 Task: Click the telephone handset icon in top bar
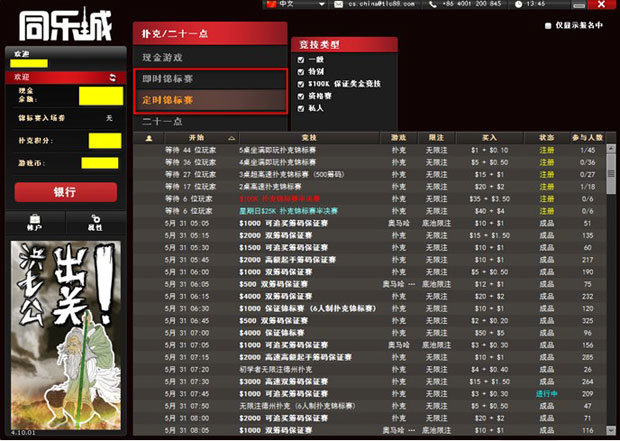pos(433,4)
